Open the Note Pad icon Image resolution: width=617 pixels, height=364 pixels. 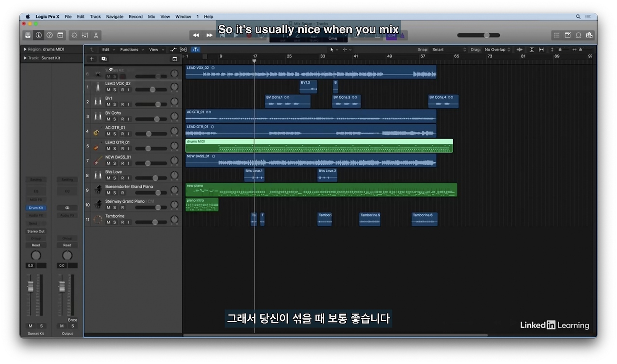pyautogui.click(x=567, y=35)
